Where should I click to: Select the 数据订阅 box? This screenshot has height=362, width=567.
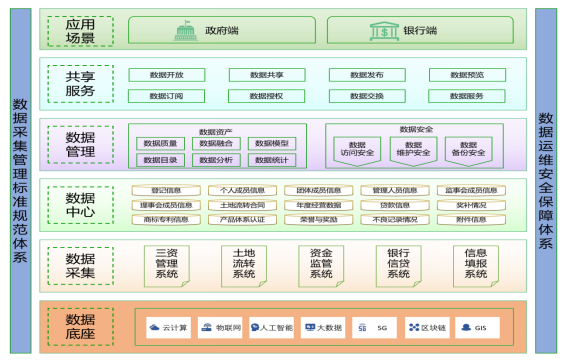[166, 96]
